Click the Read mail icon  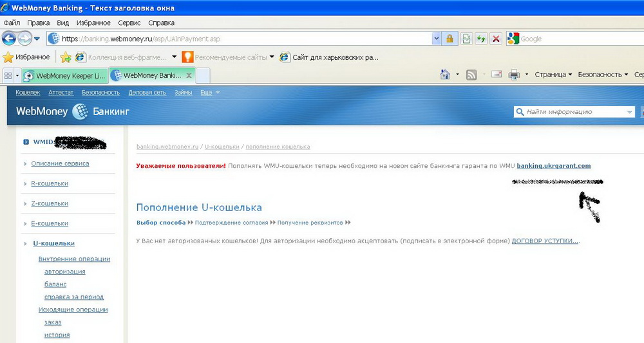497,75
